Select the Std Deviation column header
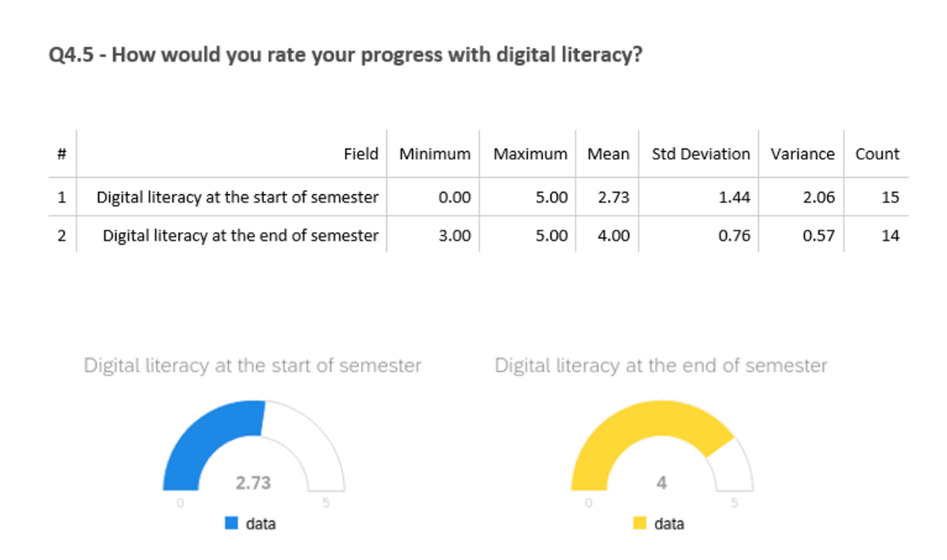The height and width of the screenshot is (560, 947). [x=701, y=155]
